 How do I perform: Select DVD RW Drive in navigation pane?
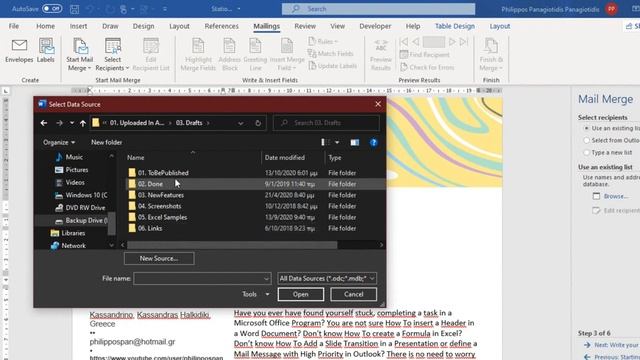click(x=85, y=208)
